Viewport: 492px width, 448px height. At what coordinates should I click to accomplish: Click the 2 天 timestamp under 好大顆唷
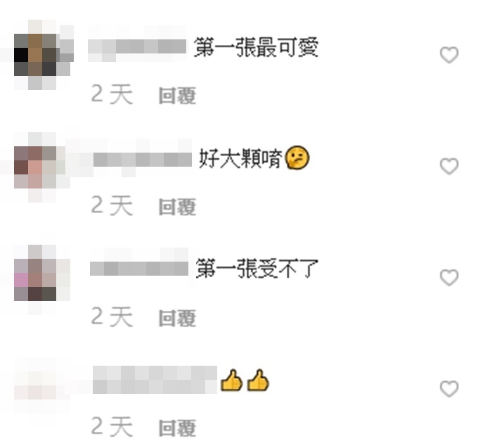pyautogui.click(x=112, y=205)
